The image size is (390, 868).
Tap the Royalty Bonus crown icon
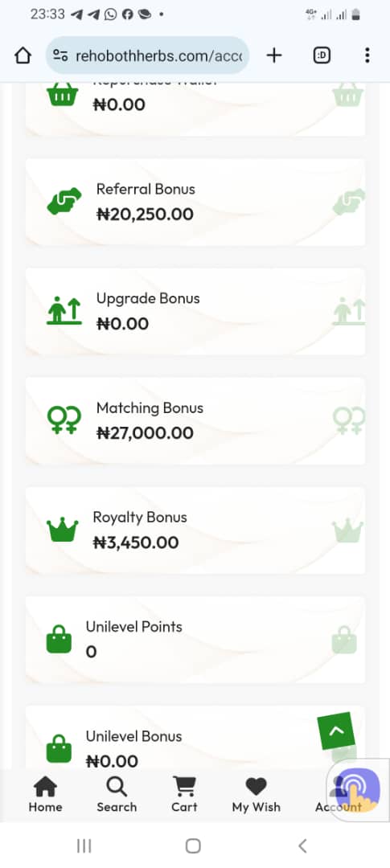point(63,530)
